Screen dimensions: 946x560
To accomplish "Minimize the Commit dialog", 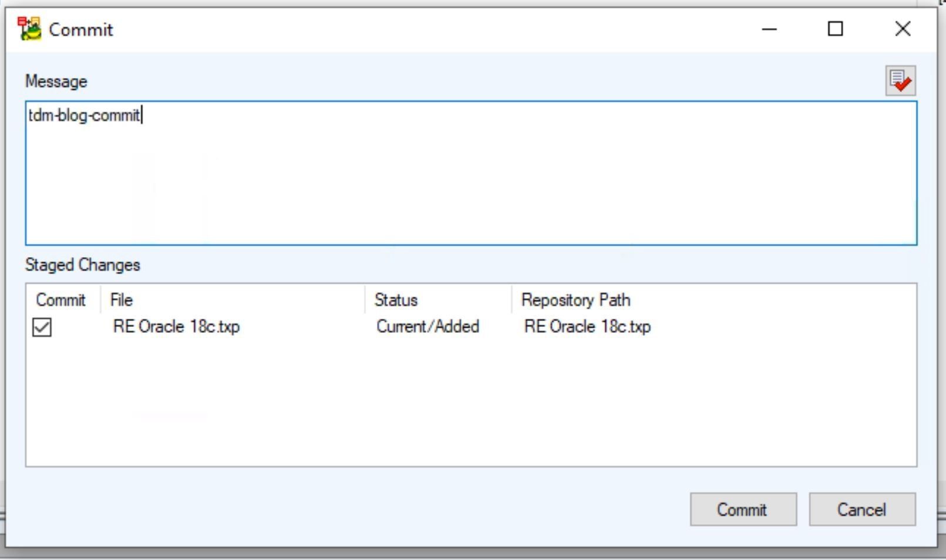I will (x=769, y=29).
